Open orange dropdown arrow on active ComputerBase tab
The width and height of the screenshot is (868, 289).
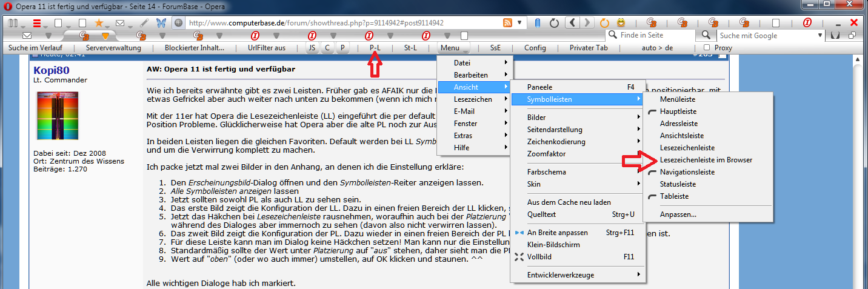coord(105,36)
